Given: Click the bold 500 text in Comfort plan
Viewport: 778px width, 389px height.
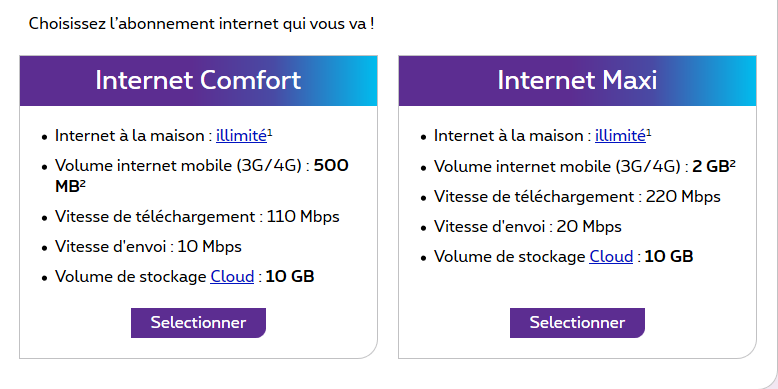Looking at the screenshot, I should (331, 166).
